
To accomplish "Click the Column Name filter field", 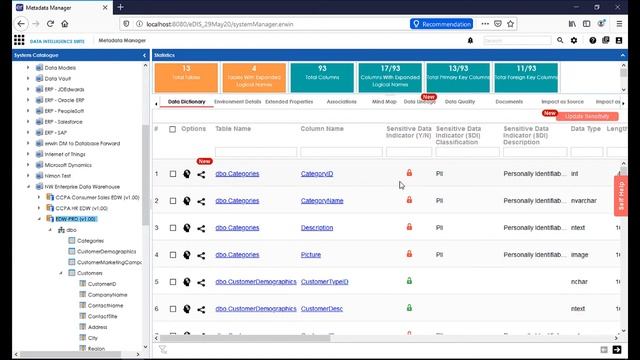I will click(341, 152).
